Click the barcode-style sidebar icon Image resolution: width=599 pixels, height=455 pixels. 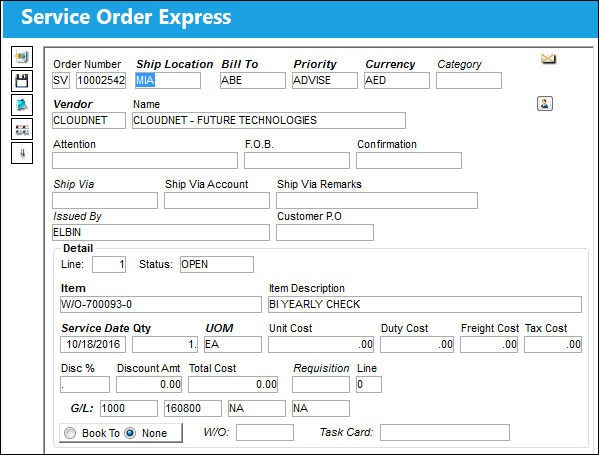click(22, 129)
